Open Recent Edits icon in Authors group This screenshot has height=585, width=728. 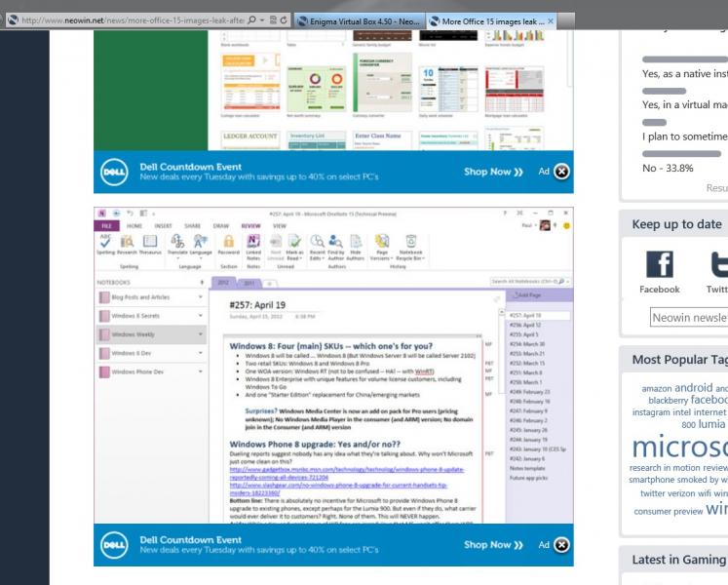tap(317, 241)
